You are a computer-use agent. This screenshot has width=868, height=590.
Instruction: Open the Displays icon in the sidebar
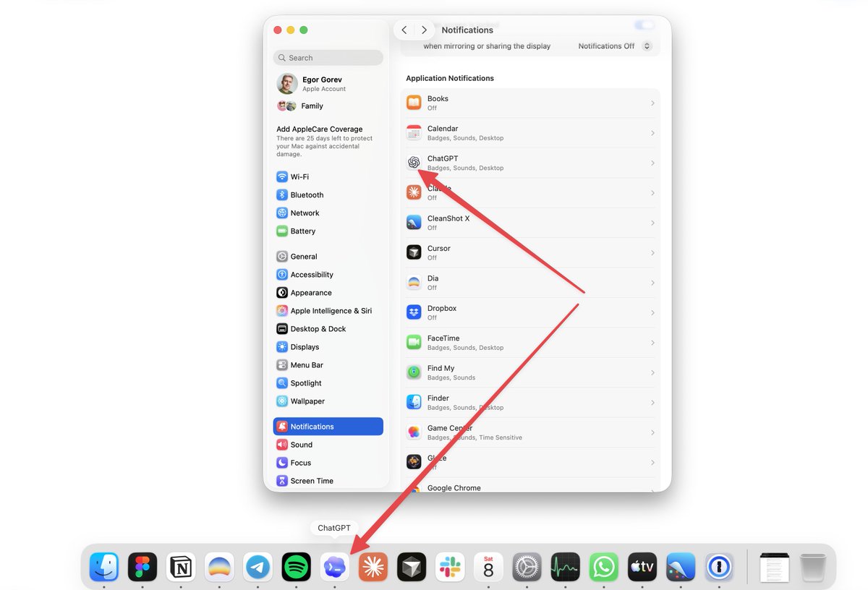point(282,346)
